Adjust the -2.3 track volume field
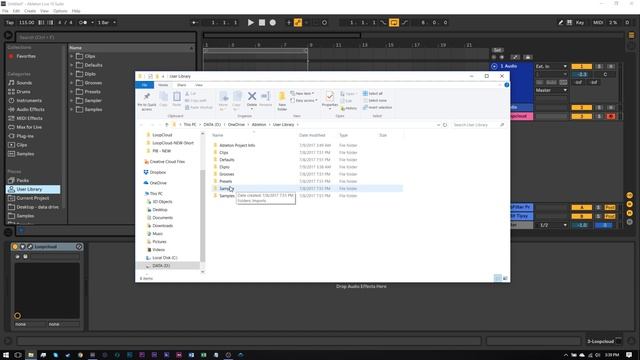Viewport: 640px width, 360px height. 582,74
